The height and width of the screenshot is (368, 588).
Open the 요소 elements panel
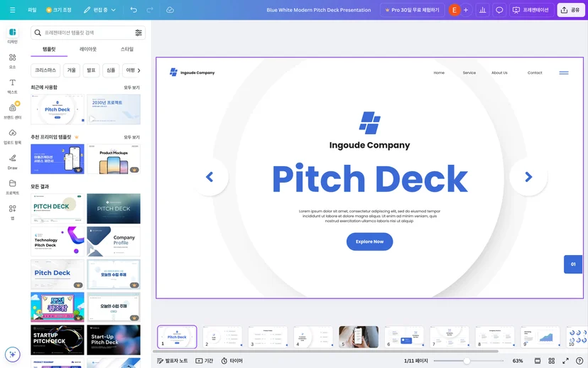12,61
